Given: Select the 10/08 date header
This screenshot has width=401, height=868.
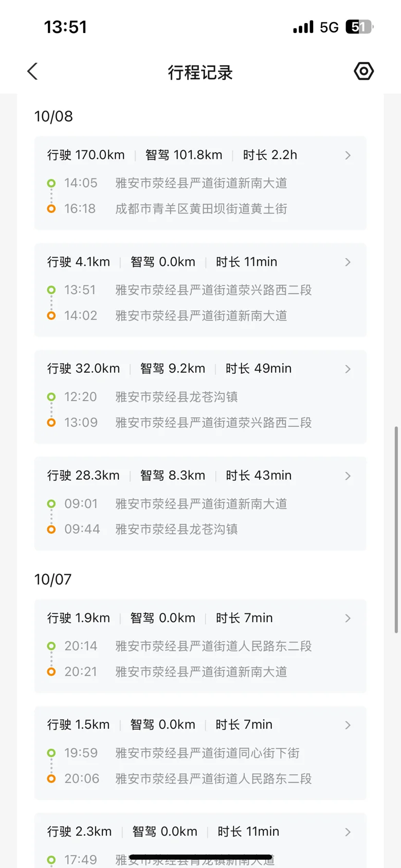Looking at the screenshot, I should point(53,117).
